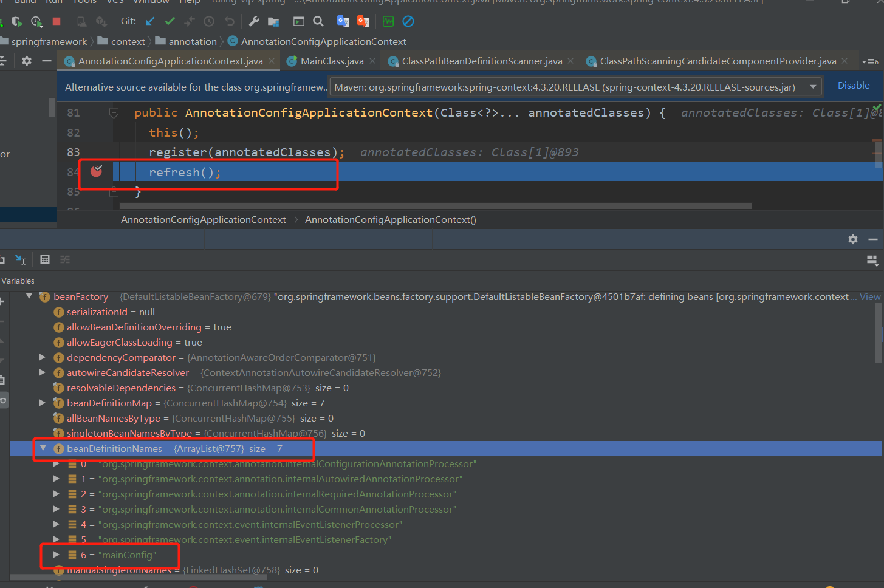884x588 pixels.
Task: Click the constructor breadcrumb AnnotationConfigApplicationContext()
Action: pyautogui.click(x=391, y=219)
